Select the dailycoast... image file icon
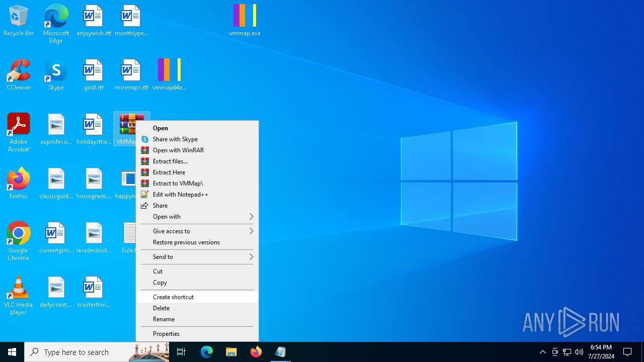This screenshot has height=362, width=644. click(x=56, y=292)
